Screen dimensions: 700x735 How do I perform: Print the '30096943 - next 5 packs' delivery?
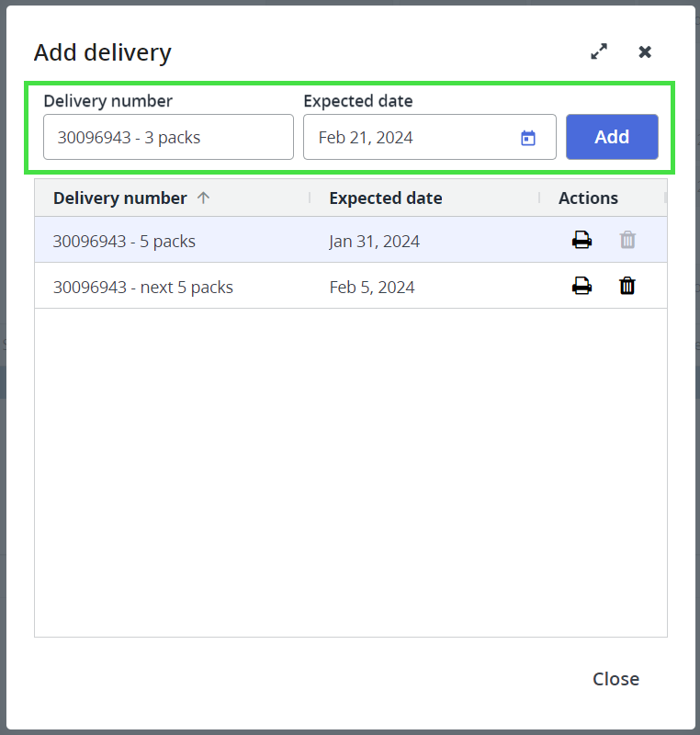click(x=581, y=287)
